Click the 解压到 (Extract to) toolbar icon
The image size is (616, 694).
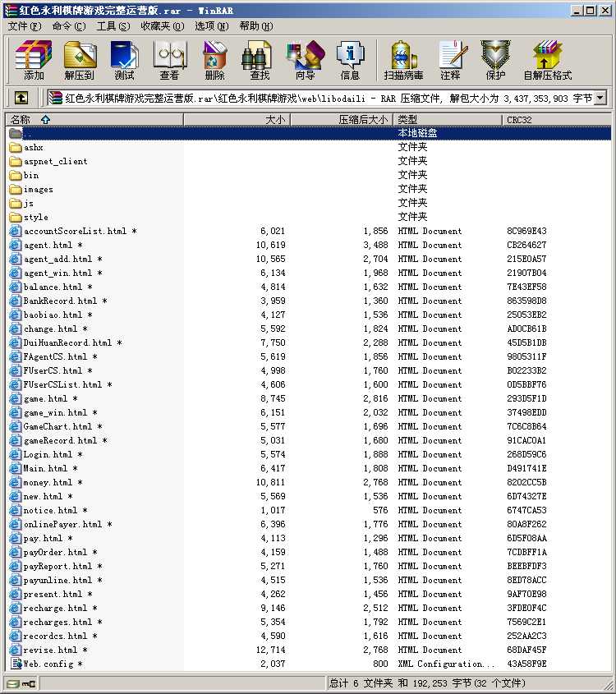pos(79,60)
